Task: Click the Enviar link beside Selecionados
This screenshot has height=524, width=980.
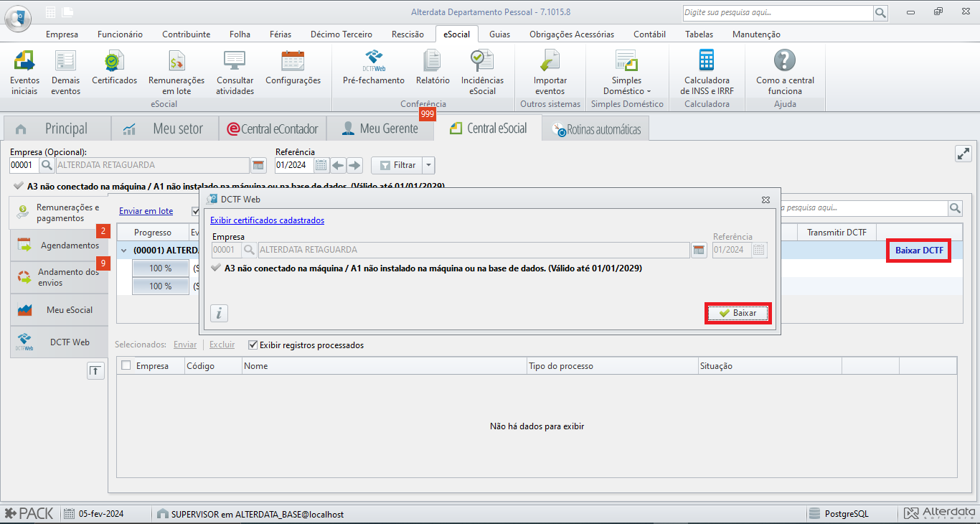Action: pyautogui.click(x=184, y=345)
